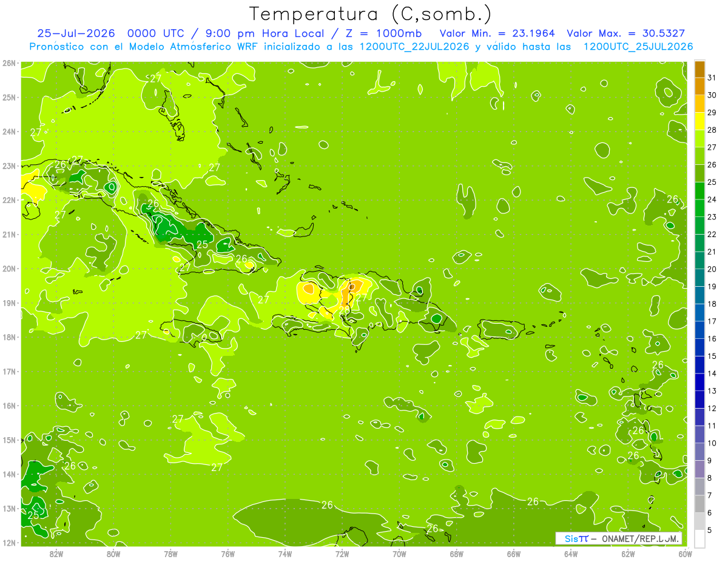This screenshot has height=562, width=728.
Task: Click the title 'Temperatura (C,somb.)'
Action: [371, 14]
